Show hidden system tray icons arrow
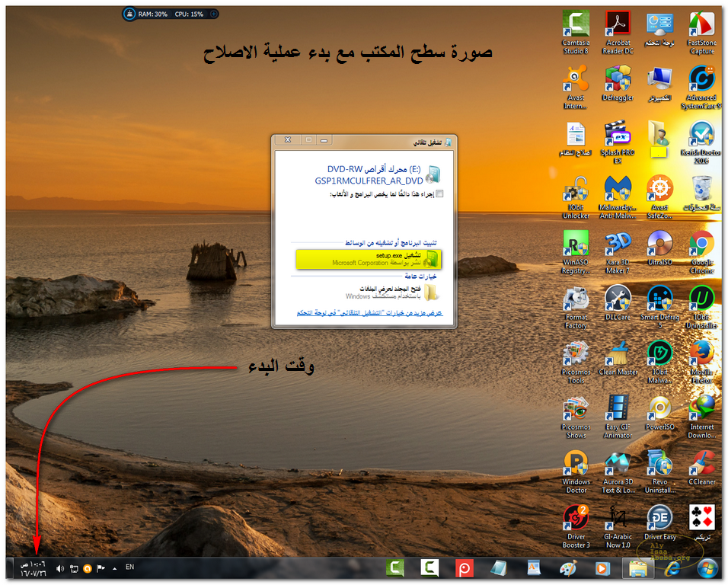This screenshot has height=585, width=728. [115, 568]
